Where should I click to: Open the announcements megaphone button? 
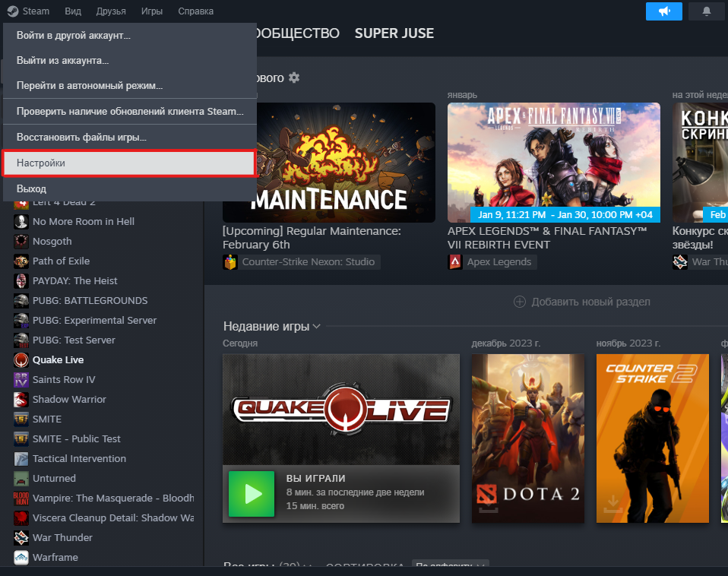coord(664,11)
